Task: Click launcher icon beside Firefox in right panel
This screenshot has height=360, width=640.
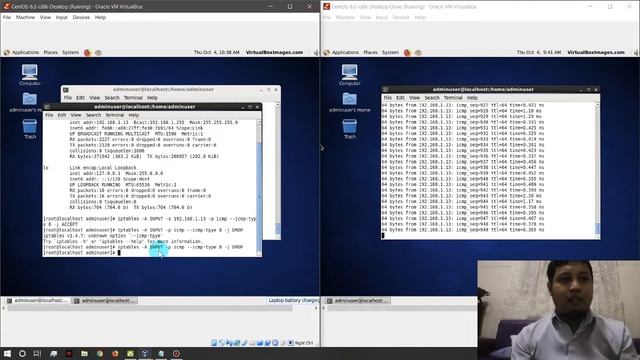Action: click(418, 52)
